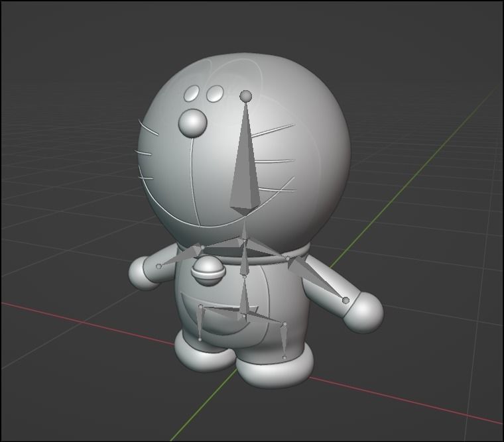This screenshot has width=504, height=442.
Task: Click the eye oval closest to the head bone
Action: tap(215, 93)
